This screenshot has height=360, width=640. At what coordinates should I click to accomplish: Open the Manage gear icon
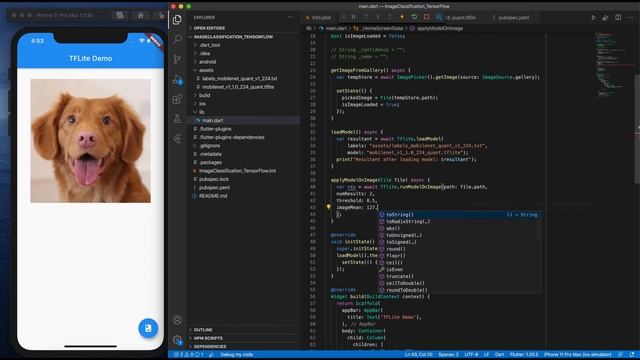coord(177,340)
